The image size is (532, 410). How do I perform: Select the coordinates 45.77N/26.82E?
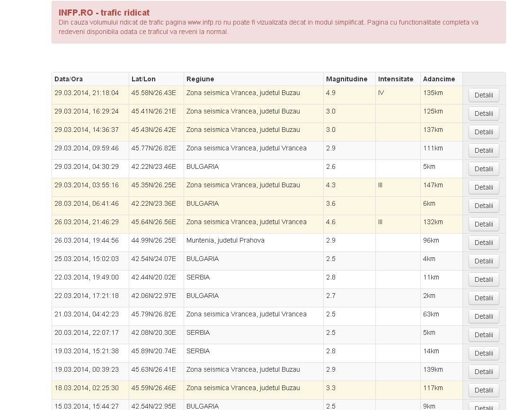pos(154,148)
